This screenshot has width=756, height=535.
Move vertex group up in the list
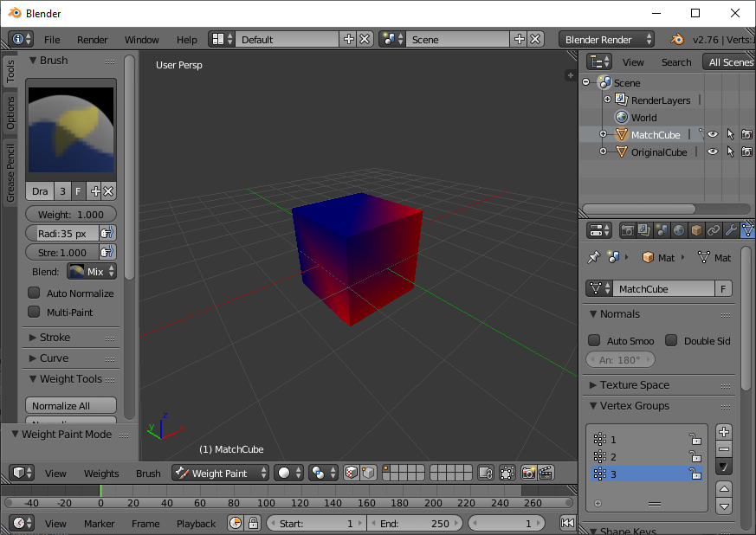pos(724,489)
